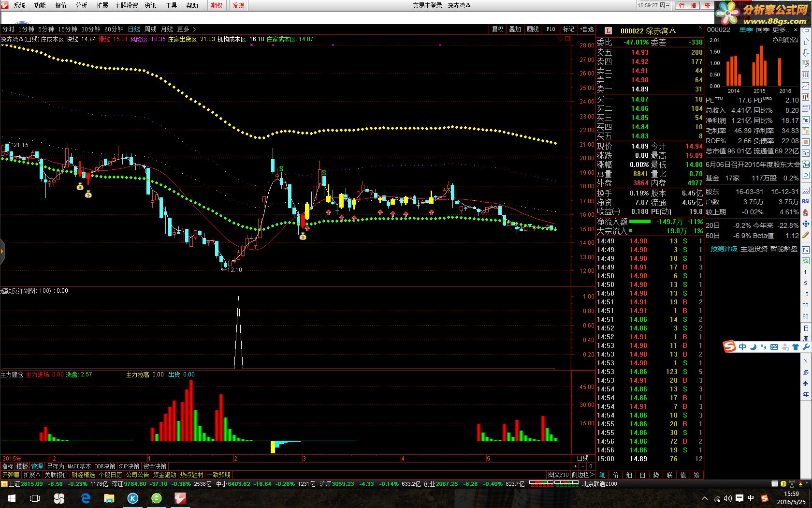Click the 期权 options button
812x508 pixels.
(217, 5)
